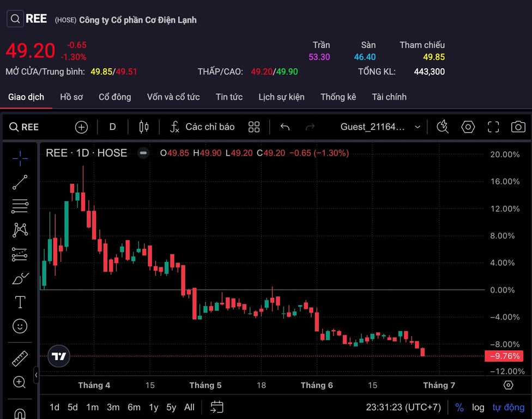Open the Vốn và cổ tức tab

tap(173, 97)
